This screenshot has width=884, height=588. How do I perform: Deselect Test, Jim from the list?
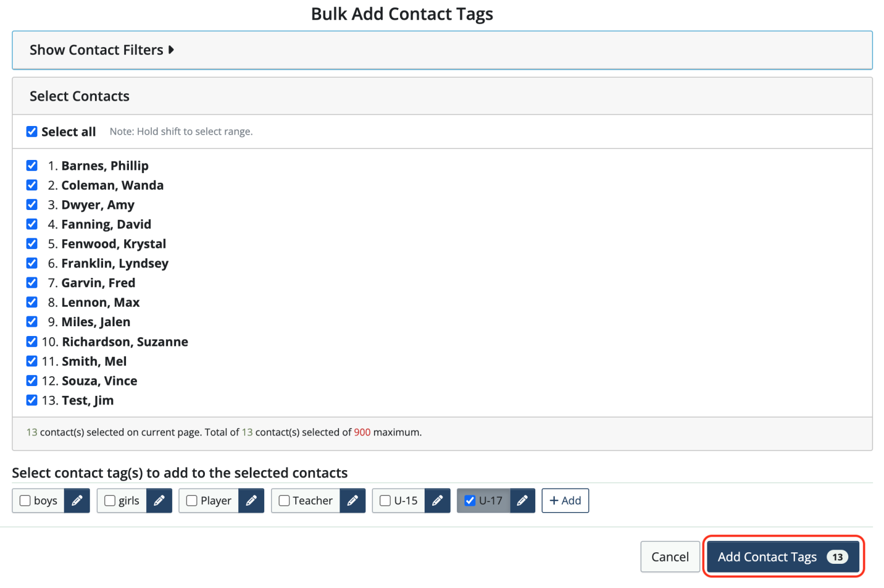click(x=32, y=400)
